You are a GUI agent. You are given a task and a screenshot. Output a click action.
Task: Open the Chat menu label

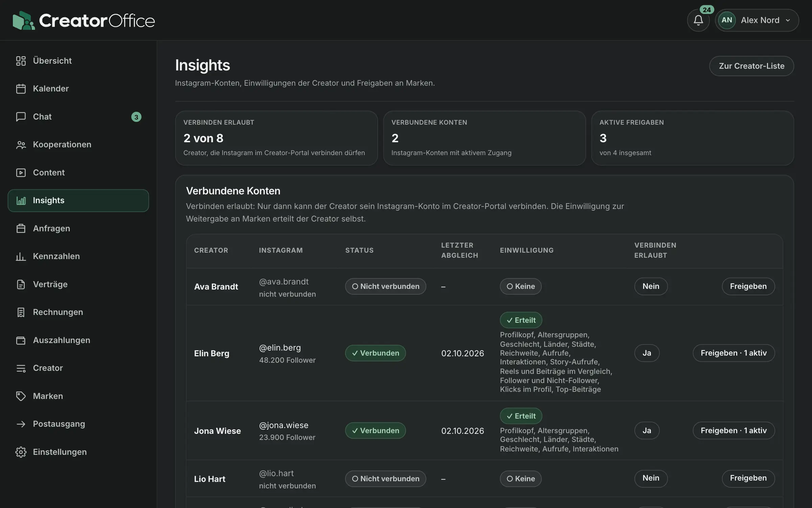[x=42, y=117]
